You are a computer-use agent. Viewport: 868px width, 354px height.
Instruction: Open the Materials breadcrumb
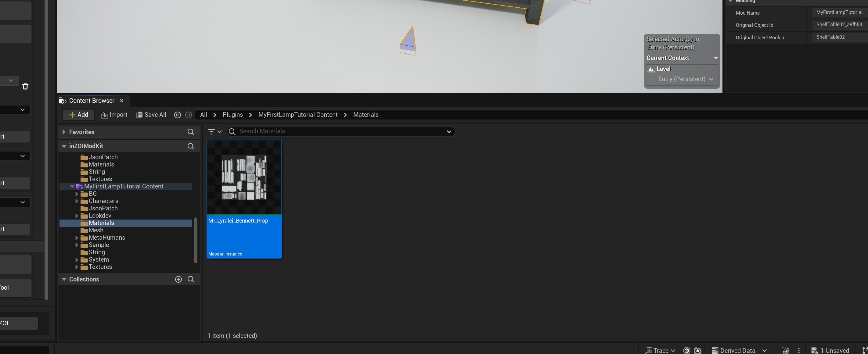366,115
